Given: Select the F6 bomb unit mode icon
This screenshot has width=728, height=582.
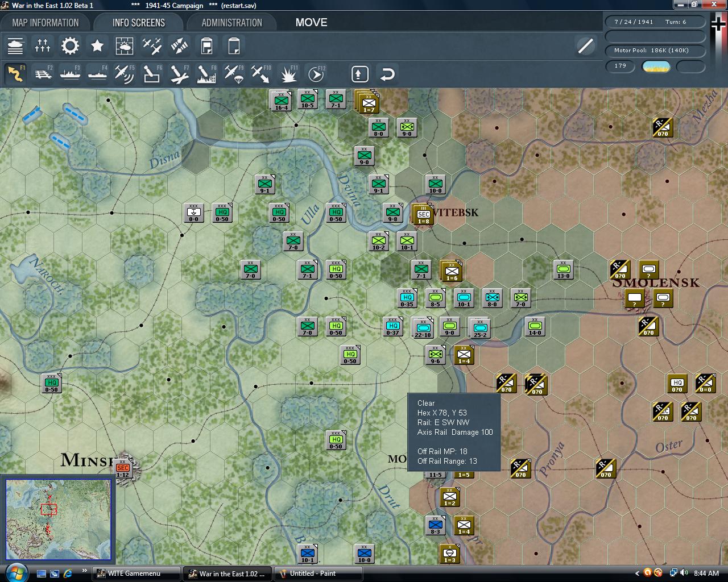Looking at the screenshot, I should (x=152, y=74).
